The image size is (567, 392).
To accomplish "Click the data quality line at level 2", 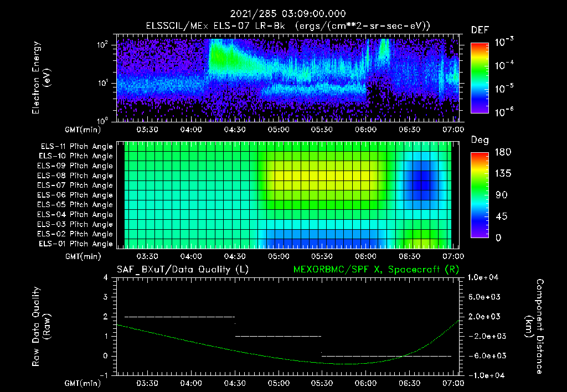I will [x=180, y=317].
